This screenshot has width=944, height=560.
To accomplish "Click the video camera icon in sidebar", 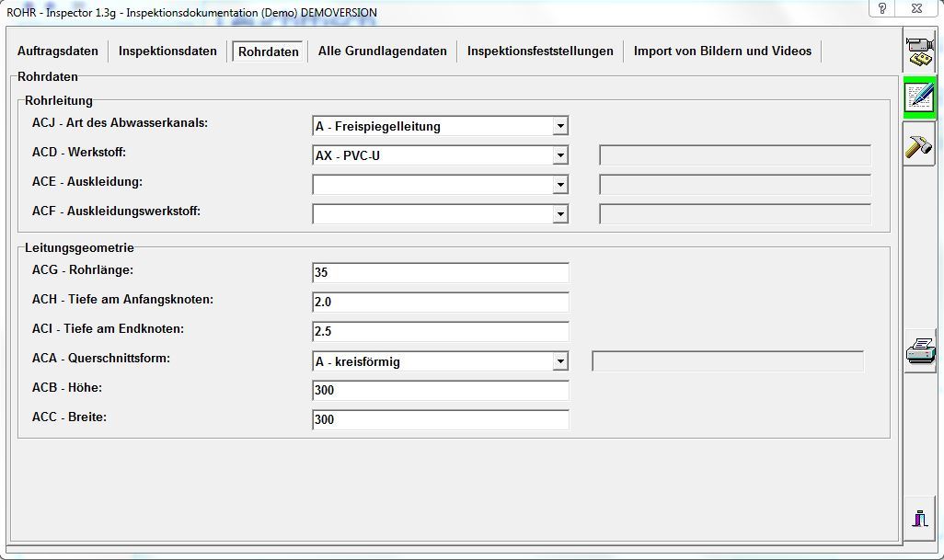I will click(x=920, y=51).
